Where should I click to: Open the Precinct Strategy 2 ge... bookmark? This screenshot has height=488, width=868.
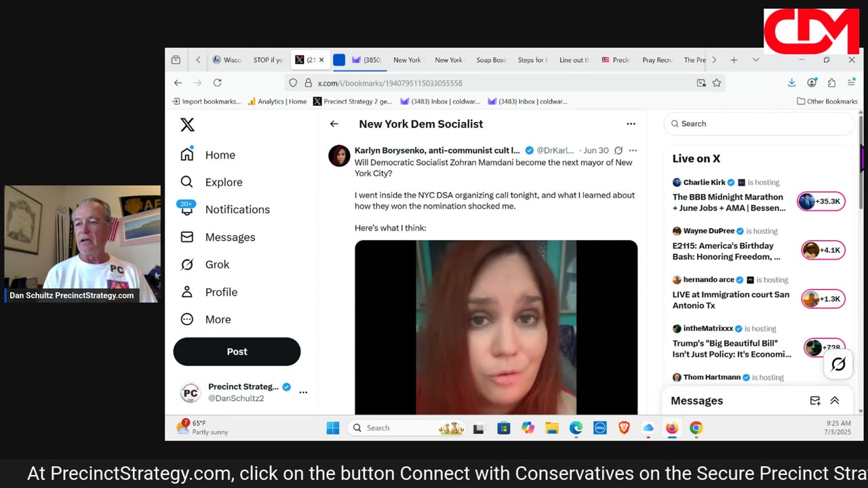(353, 102)
